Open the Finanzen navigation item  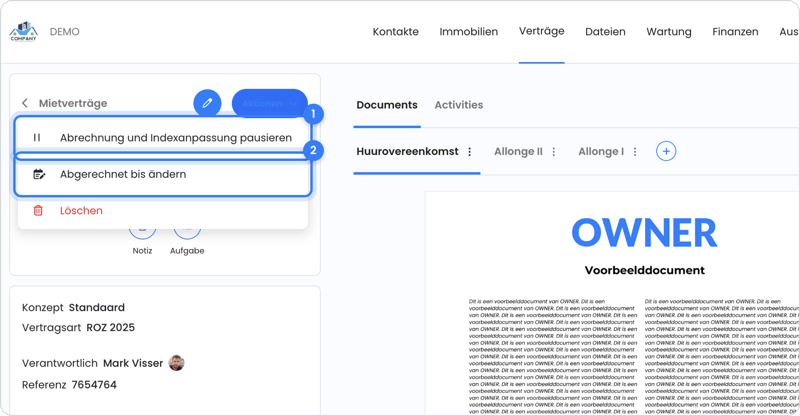(735, 32)
